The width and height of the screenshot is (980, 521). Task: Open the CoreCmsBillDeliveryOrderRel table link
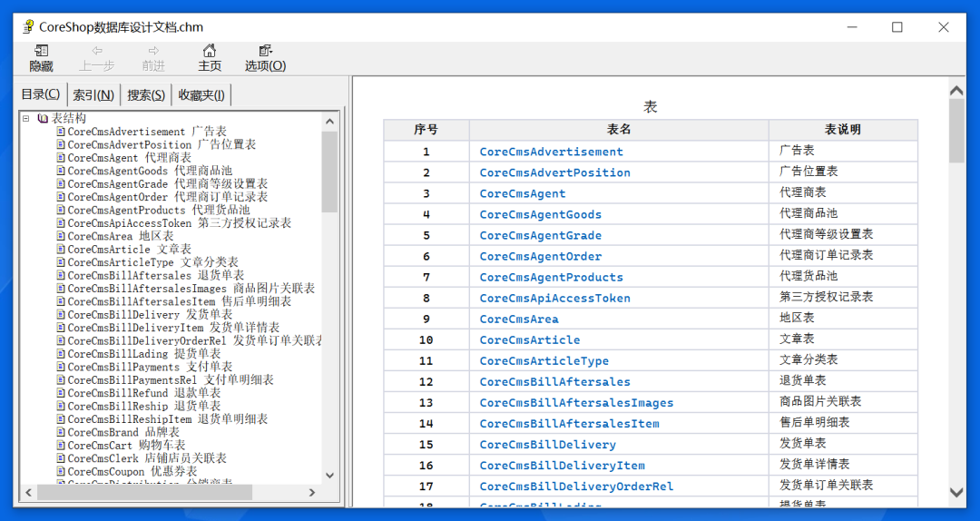tap(576, 487)
